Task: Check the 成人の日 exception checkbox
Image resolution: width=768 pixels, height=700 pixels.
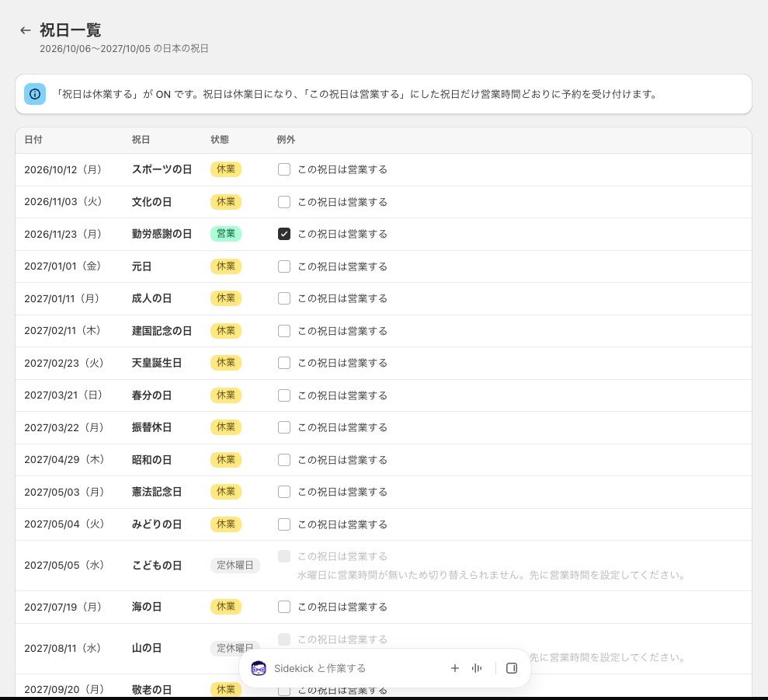Action: pyautogui.click(x=284, y=298)
